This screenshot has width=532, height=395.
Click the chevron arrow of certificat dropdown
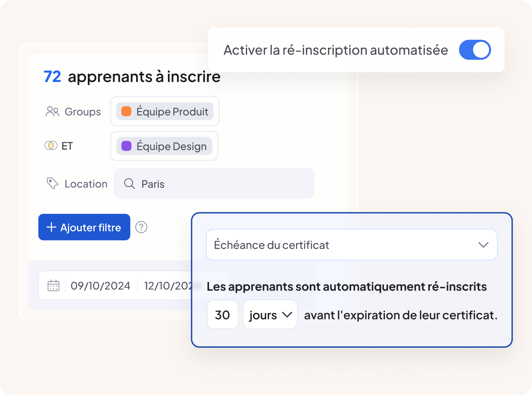click(483, 245)
